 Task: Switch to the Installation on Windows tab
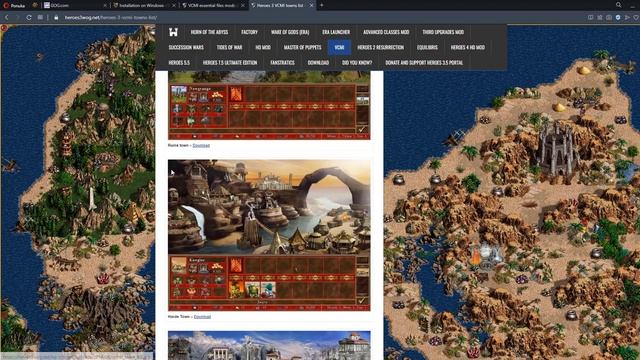tap(144, 5)
